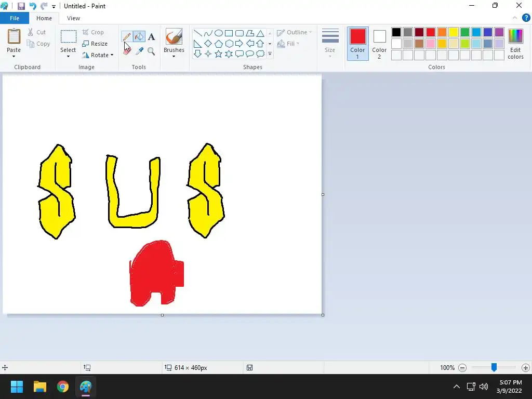Screen dimensions: 532x399
Task: Click the Undo arrow in title bar
Action: (33, 6)
